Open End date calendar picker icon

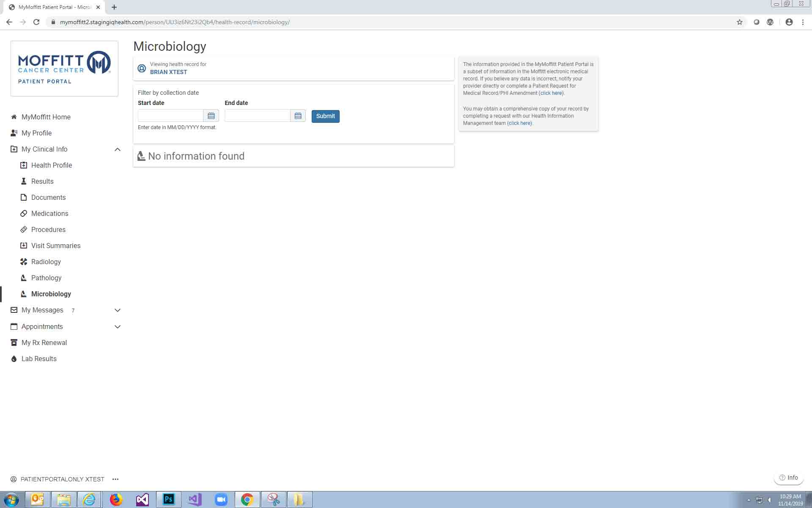coord(298,116)
